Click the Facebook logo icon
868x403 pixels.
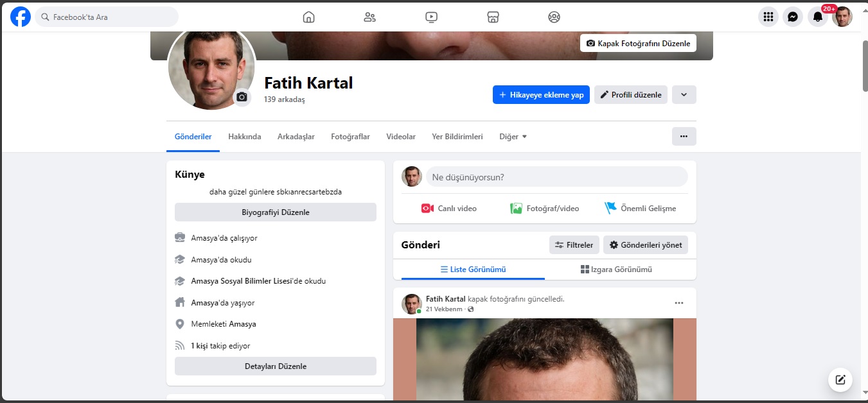pyautogui.click(x=21, y=17)
